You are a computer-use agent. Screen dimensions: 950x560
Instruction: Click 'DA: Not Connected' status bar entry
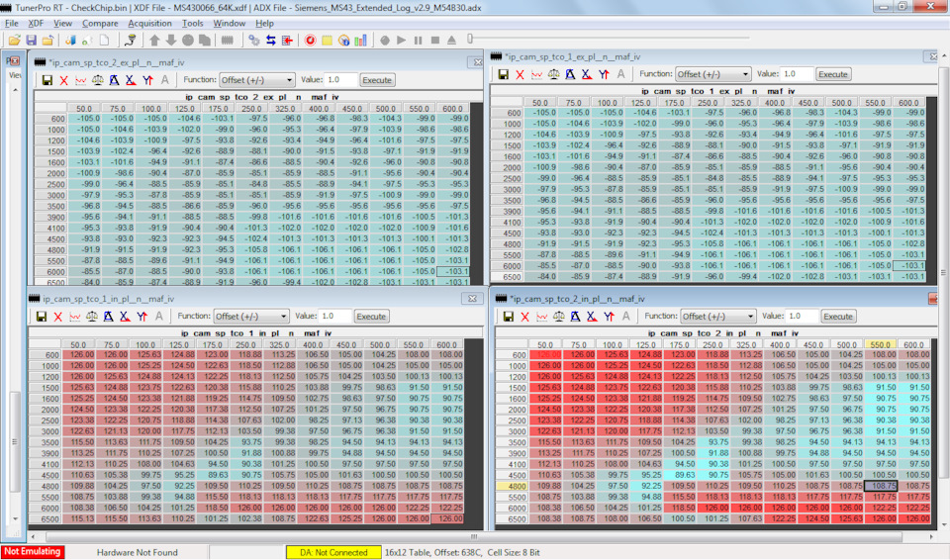pyautogui.click(x=333, y=553)
